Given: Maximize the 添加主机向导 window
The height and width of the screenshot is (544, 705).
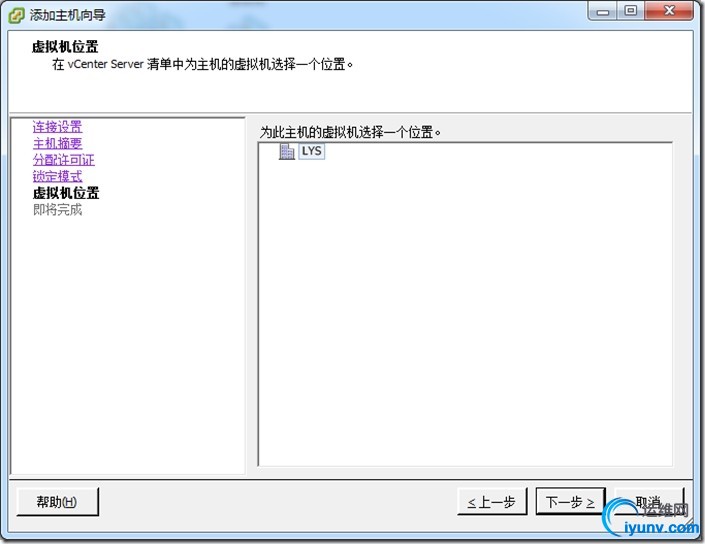Looking at the screenshot, I should click(x=631, y=11).
